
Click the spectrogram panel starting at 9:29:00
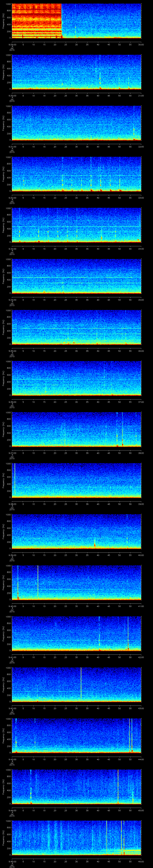pyautogui.click(x=76, y=21)
